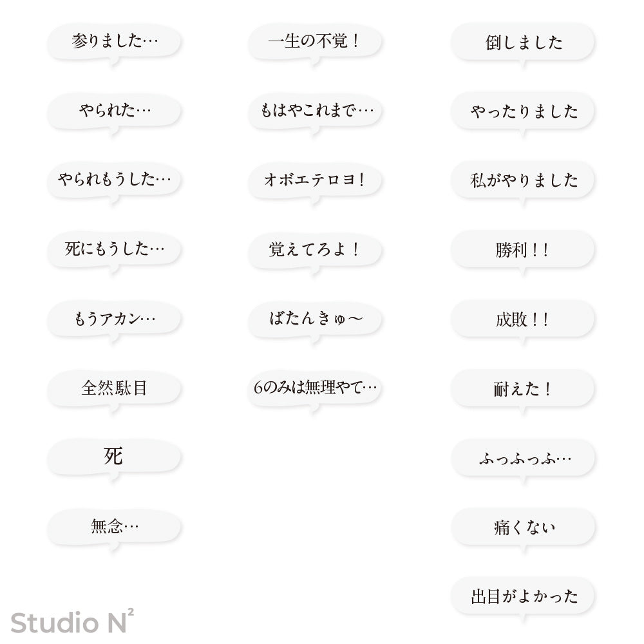Viewport: 644px width, 644px height.
Task: Select the single 死 bubble
Action: click(114, 457)
